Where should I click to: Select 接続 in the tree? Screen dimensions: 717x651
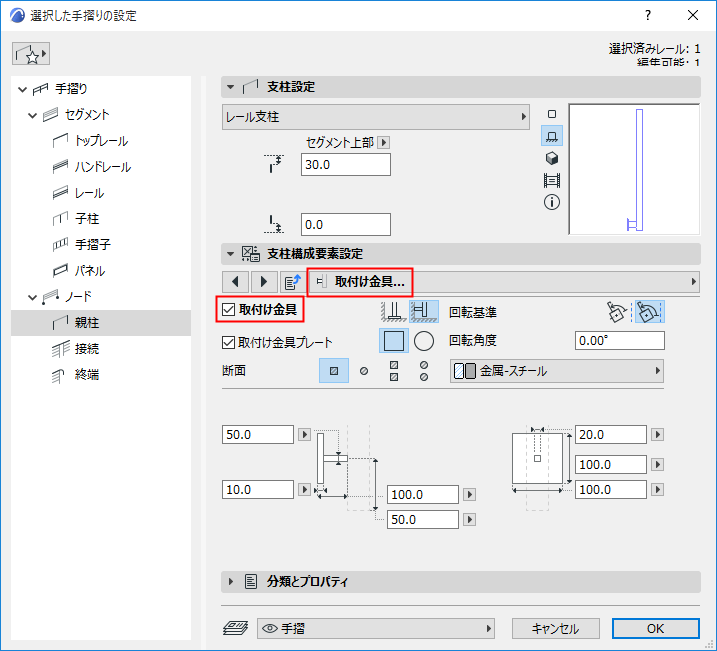[87, 349]
